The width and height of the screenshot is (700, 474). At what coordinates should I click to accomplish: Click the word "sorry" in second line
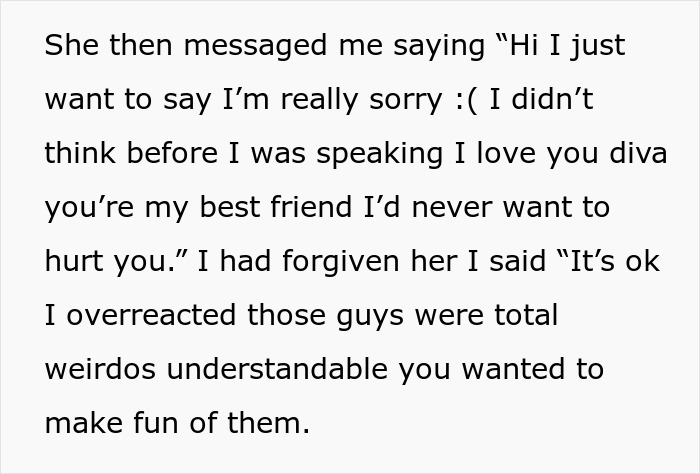[405, 100]
